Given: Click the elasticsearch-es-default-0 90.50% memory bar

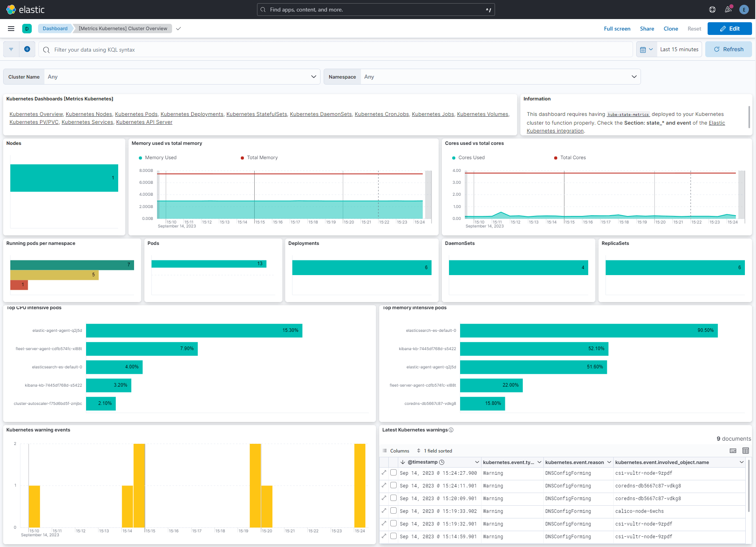Looking at the screenshot, I should coord(589,330).
